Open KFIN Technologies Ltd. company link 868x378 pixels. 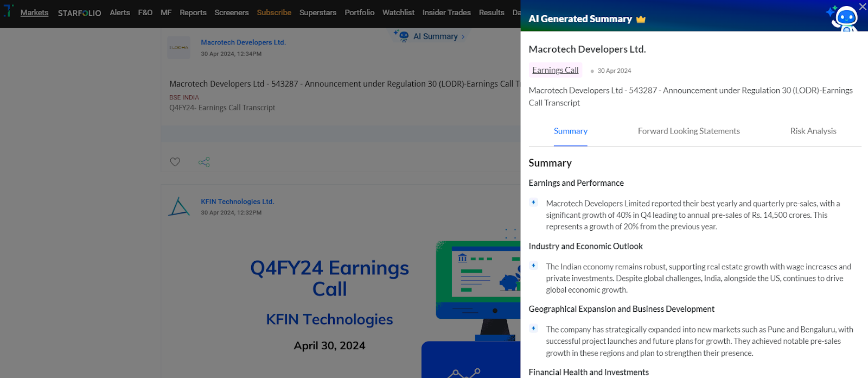pyautogui.click(x=238, y=201)
